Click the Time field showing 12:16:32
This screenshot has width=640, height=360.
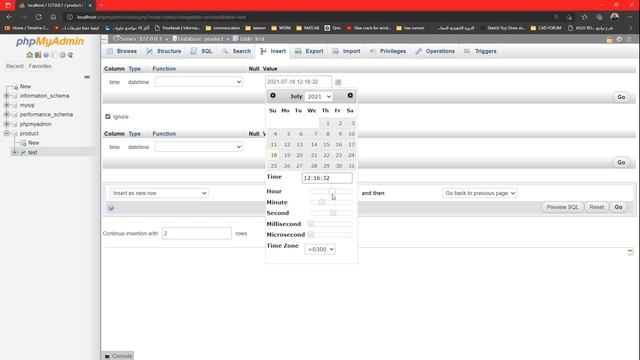click(327, 178)
